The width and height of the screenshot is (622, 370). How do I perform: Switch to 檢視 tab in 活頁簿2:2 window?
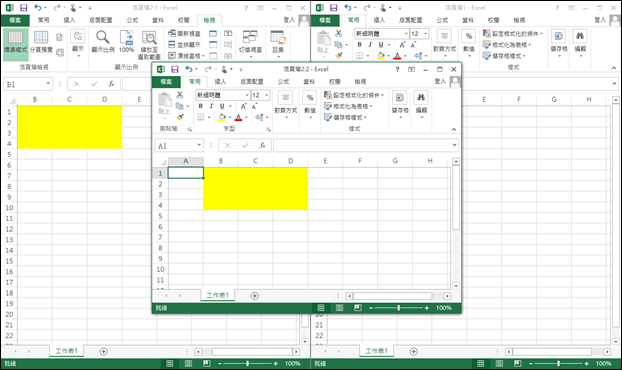(x=360, y=82)
